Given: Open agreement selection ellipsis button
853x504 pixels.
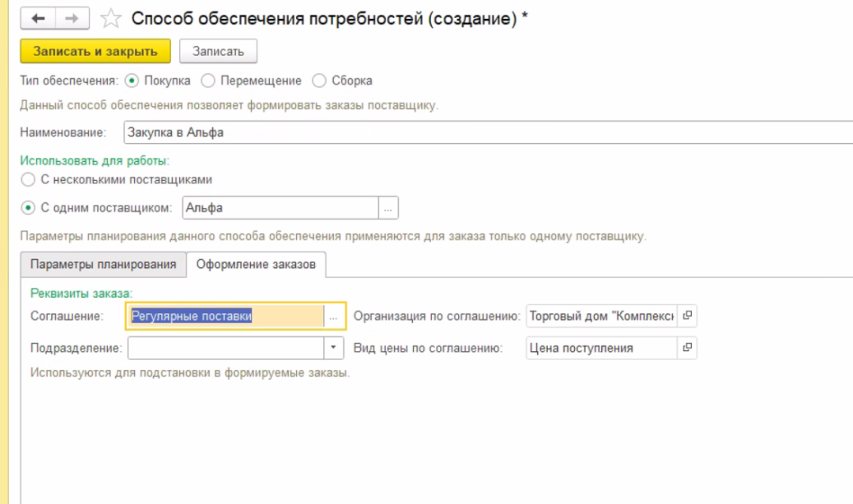Looking at the screenshot, I should [333, 317].
